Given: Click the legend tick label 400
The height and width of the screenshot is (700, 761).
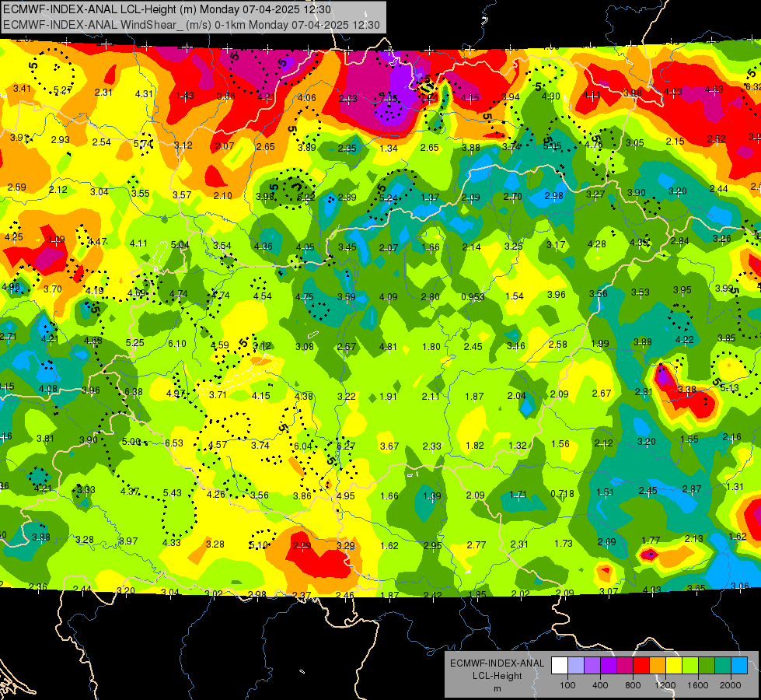Looking at the screenshot, I should (x=600, y=685).
